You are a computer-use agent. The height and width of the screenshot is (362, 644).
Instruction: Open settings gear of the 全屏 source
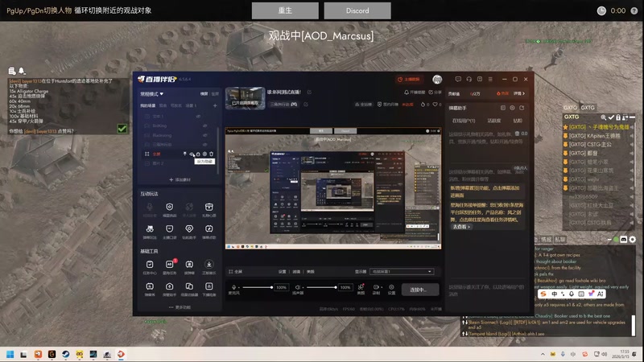pos(204,154)
